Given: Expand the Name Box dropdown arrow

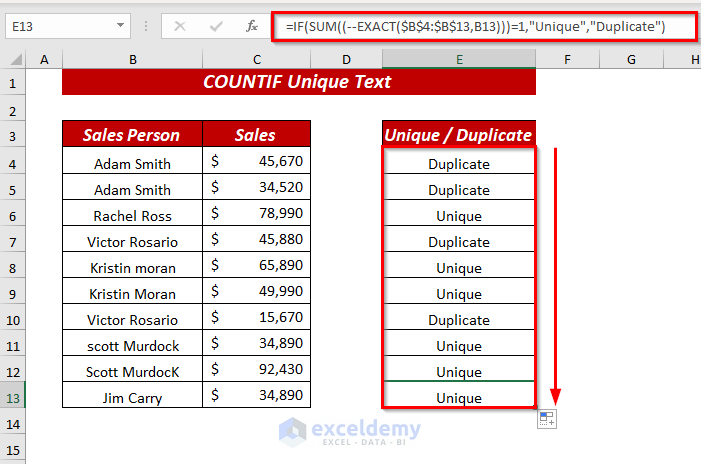Looking at the screenshot, I should click(120, 25).
